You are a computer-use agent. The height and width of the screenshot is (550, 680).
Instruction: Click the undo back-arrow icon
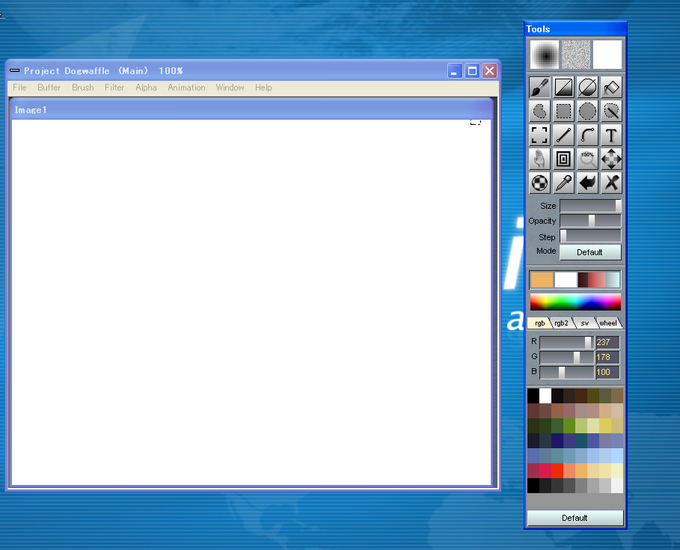point(587,183)
